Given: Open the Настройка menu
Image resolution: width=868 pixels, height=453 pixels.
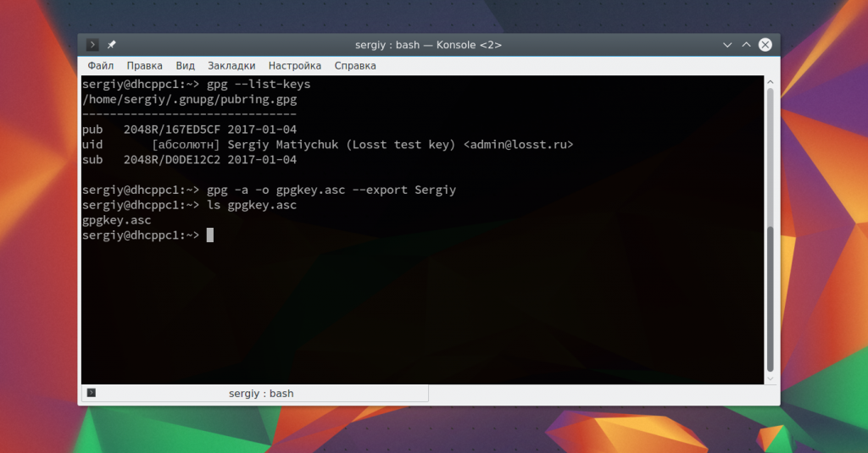Looking at the screenshot, I should (x=295, y=65).
